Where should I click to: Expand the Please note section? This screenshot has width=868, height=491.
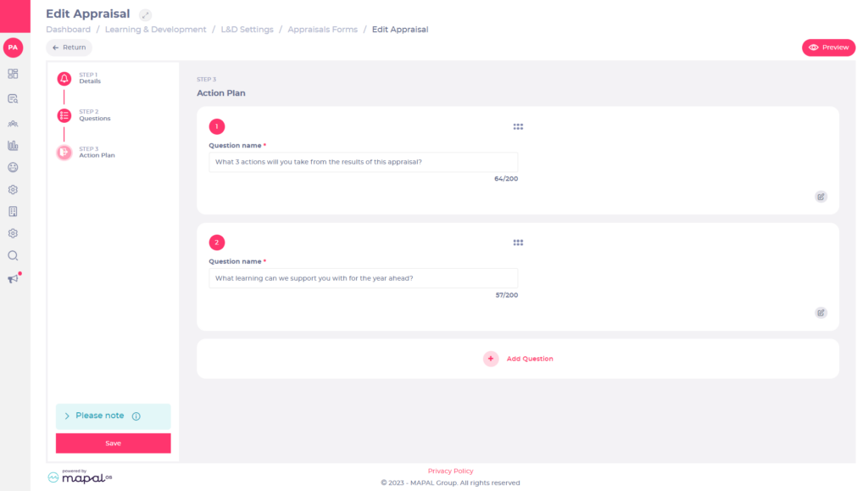coord(67,416)
